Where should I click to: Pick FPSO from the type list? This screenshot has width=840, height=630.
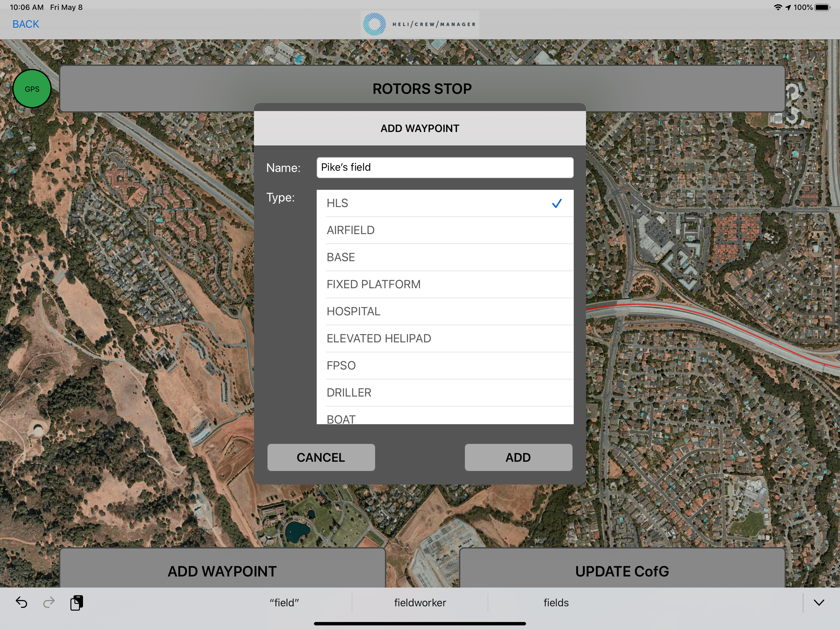click(444, 365)
